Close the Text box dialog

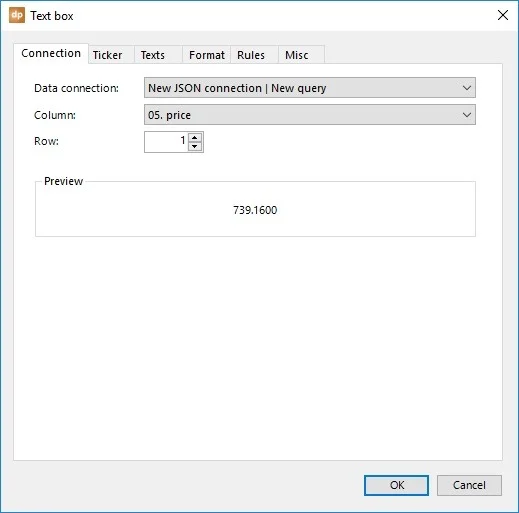[x=503, y=15]
